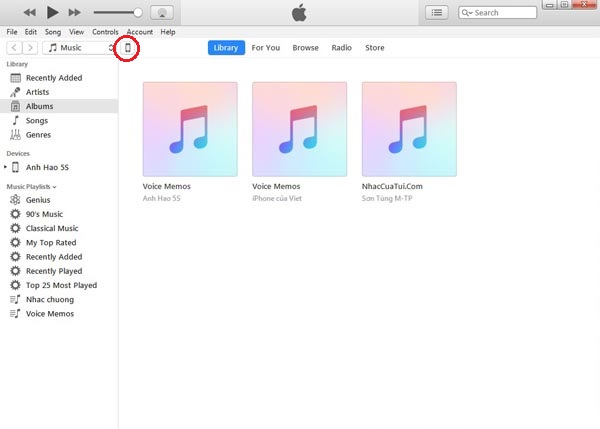Open the NhacCuaTui.Com album artwork
Screen dimensions: 600x429
click(409, 129)
